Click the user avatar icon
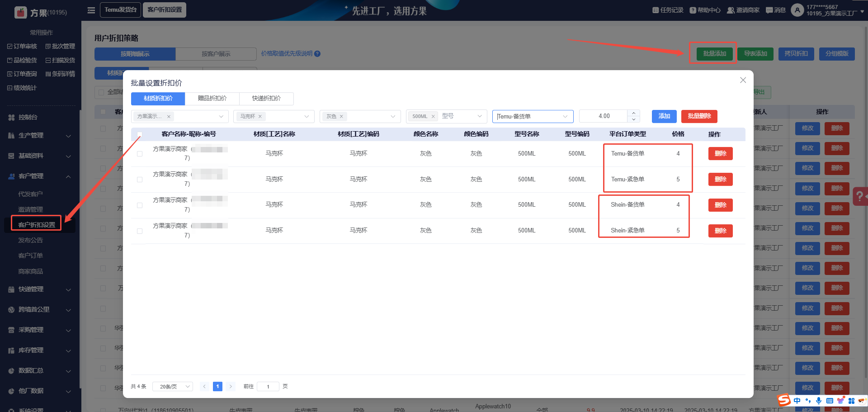Screen dimensions: 868x412 point(797,10)
